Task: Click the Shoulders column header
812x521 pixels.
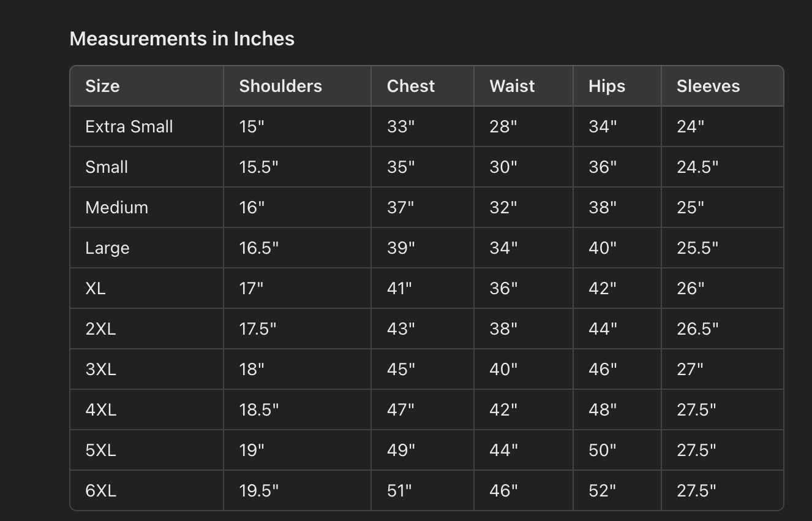Action: [x=280, y=86]
